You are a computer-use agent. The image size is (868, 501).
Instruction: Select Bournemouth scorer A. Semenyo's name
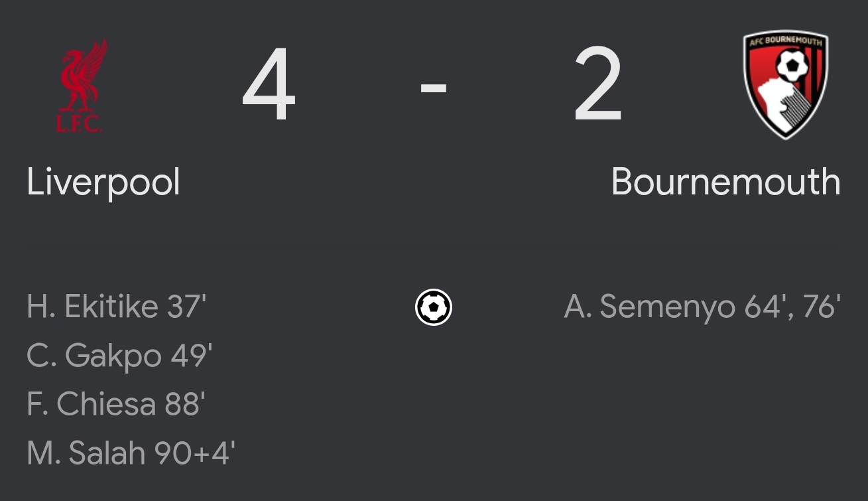[650, 307]
